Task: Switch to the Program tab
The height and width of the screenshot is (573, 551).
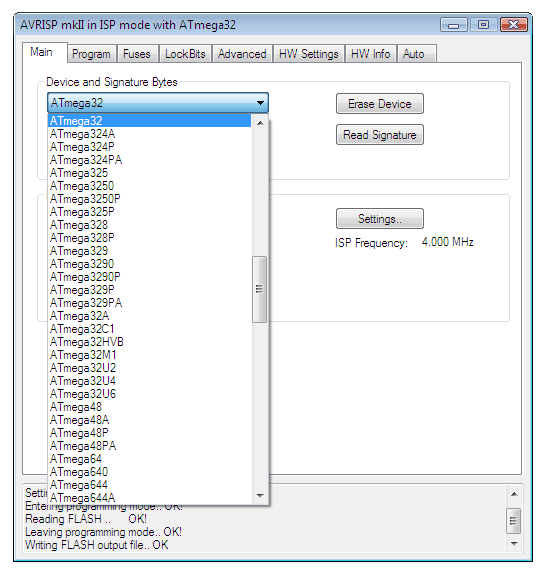Action: (x=91, y=54)
